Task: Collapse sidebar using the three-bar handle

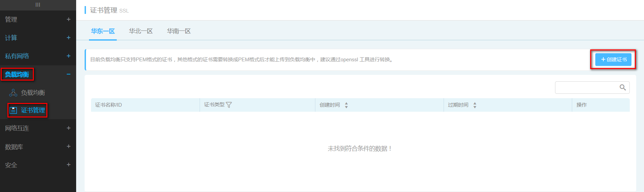Action: [x=38, y=5]
